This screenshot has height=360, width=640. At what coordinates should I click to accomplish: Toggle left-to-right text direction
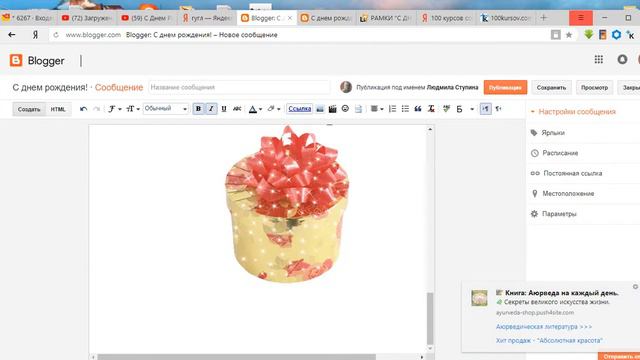pyautogui.click(x=485, y=109)
